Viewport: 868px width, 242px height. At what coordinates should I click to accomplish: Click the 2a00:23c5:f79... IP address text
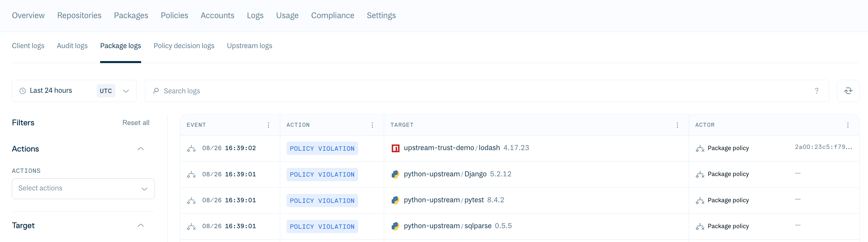tap(823, 147)
